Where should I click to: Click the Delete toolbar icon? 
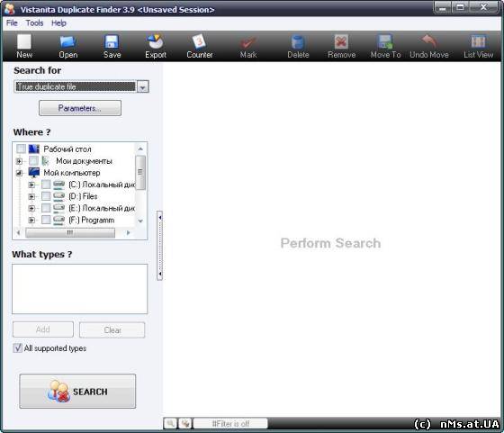coord(298,42)
